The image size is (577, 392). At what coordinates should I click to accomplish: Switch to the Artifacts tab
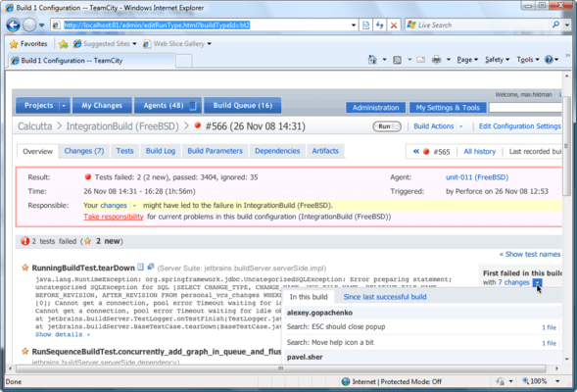click(x=325, y=151)
